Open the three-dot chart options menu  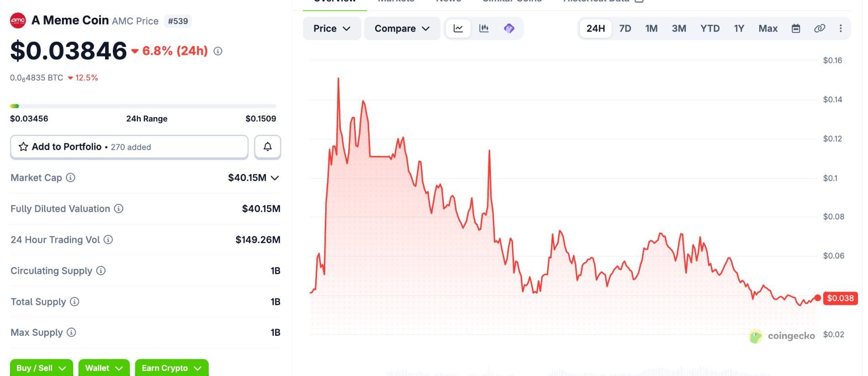[841, 29]
